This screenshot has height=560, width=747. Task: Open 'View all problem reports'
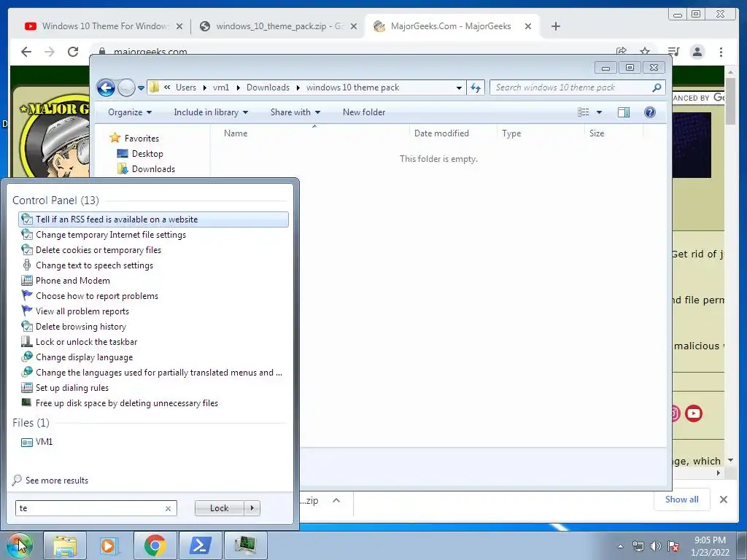153,311
